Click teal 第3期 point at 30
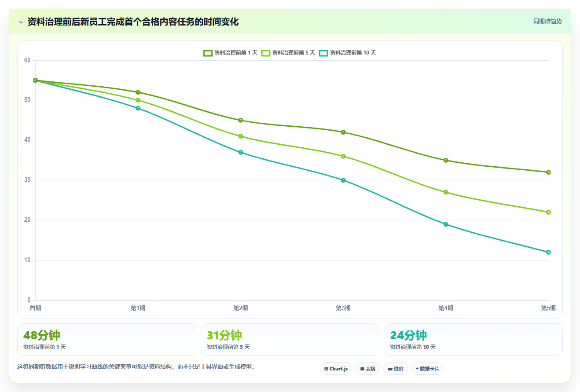The height and width of the screenshot is (392, 580). [x=343, y=180]
